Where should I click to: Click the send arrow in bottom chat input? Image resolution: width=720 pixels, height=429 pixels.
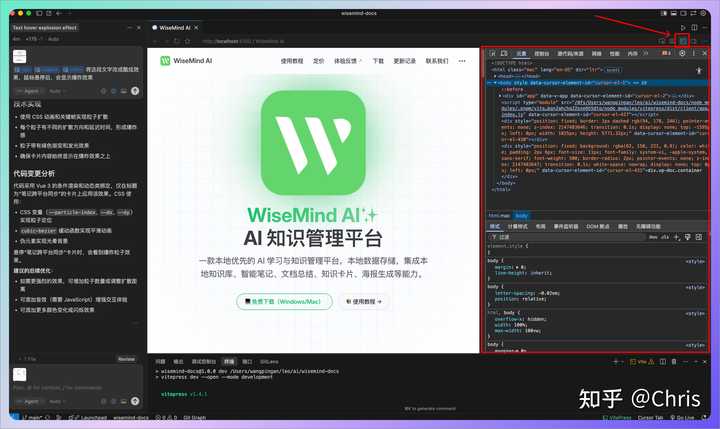[x=135, y=401]
